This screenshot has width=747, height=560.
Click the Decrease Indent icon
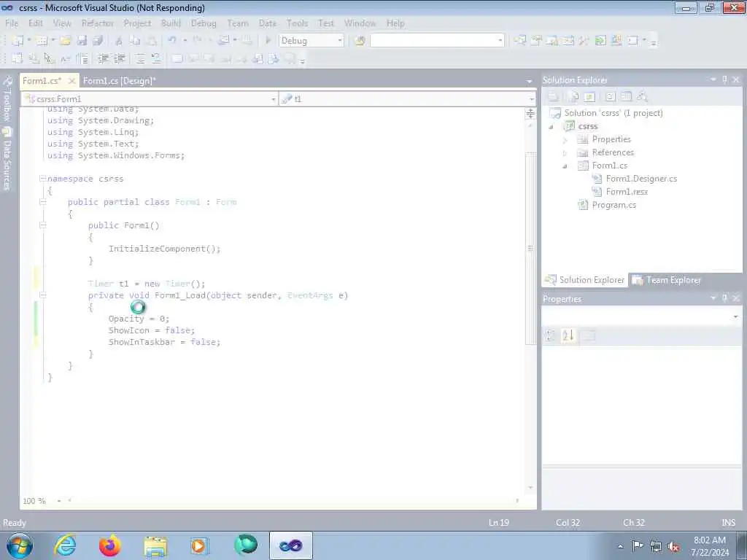click(103, 58)
